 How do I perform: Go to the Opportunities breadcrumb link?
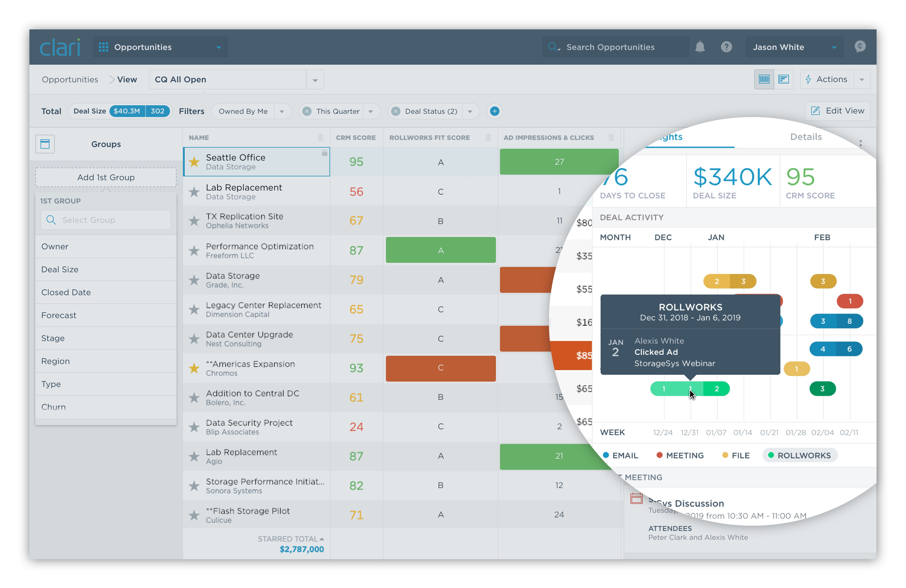70,80
